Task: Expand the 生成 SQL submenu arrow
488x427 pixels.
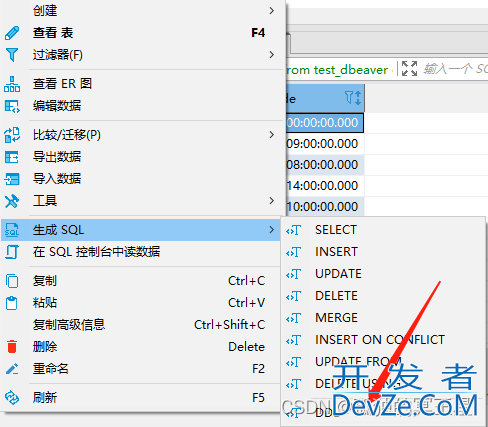Action: (272, 230)
